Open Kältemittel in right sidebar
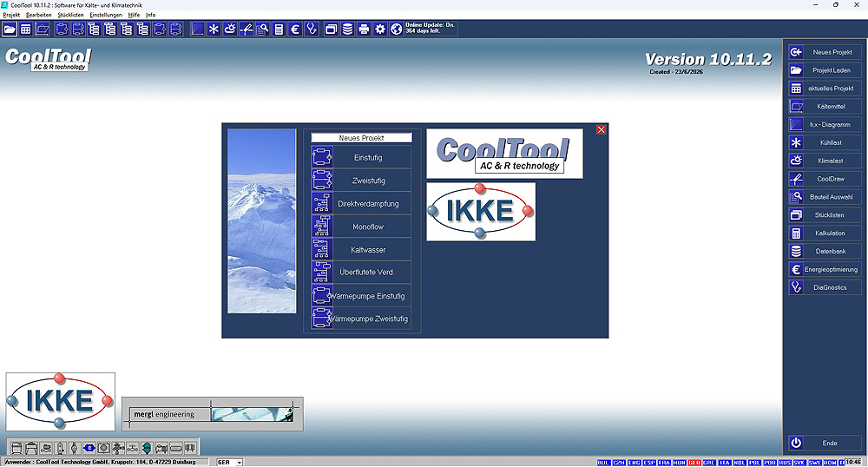The image size is (868, 467). (825, 106)
